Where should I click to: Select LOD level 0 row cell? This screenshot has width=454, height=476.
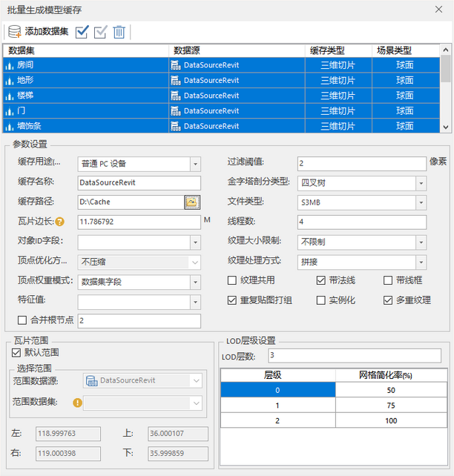[x=278, y=390]
